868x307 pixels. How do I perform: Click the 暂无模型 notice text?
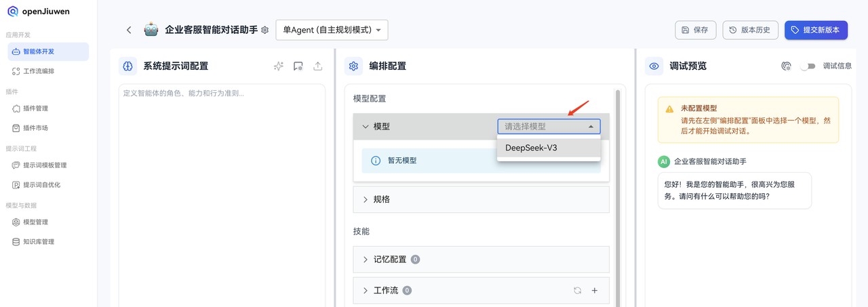pos(401,161)
